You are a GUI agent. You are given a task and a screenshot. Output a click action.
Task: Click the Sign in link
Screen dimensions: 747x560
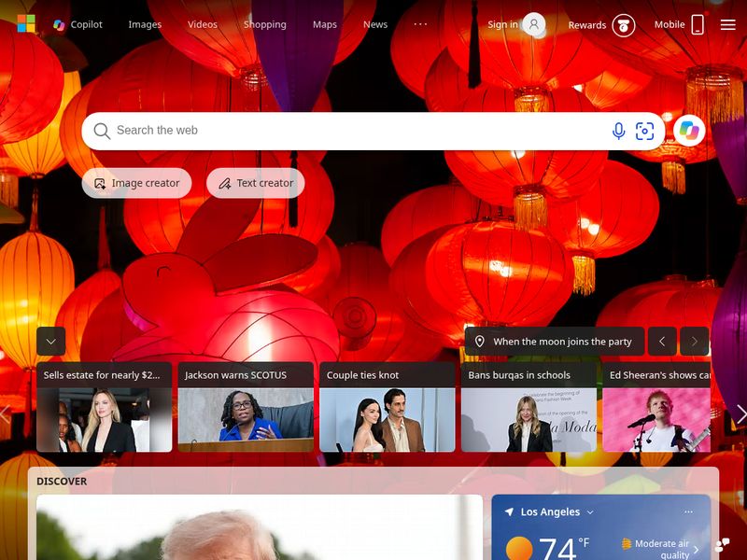click(502, 25)
